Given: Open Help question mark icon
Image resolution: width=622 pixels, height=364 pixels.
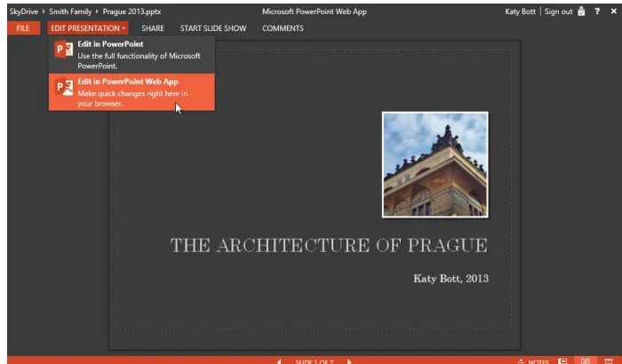Looking at the screenshot, I should pyautogui.click(x=597, y=12).
